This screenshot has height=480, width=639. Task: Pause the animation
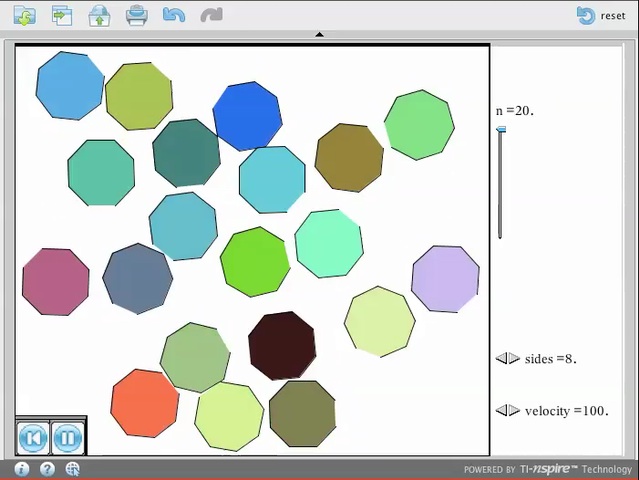67,438
